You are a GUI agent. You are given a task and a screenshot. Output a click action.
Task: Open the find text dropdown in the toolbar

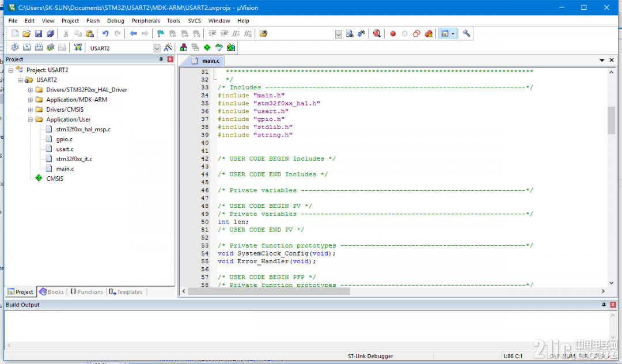click(339, 34)
